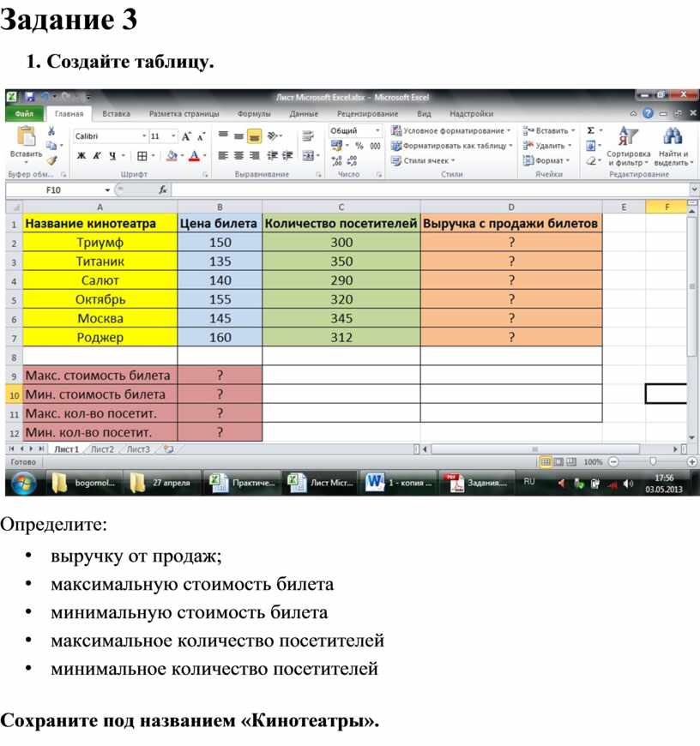Click the Clear eraser icon
700x746 pixels.
pyautogui.click(x=591, y=161)
